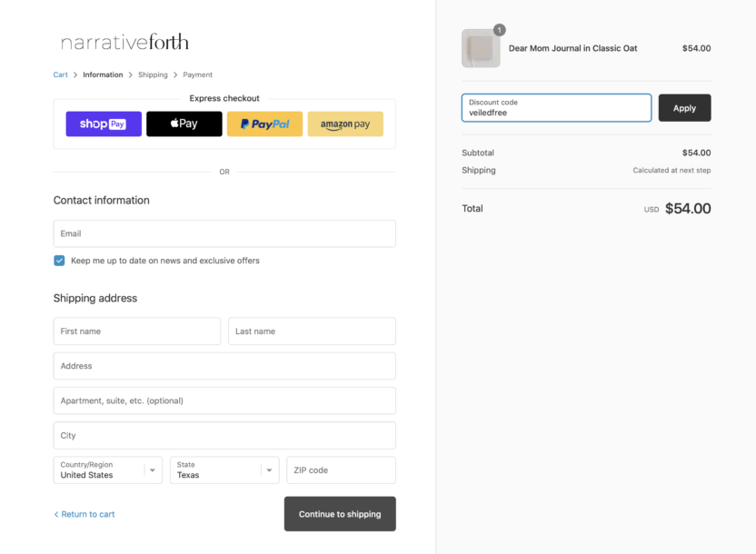The image size is (756, 554).
Task: Continue to shipping
Action: 340,514
